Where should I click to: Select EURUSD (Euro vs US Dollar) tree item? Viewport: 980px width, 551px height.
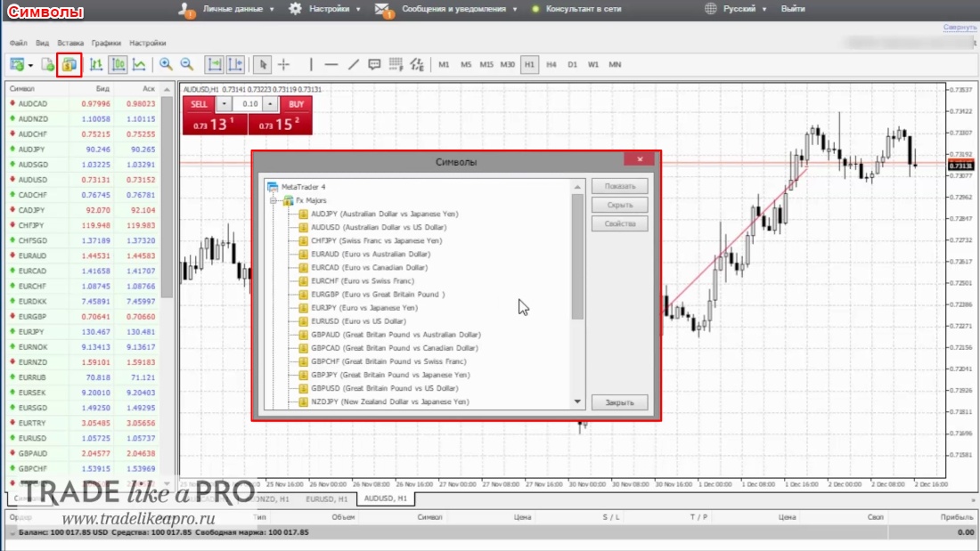[x=358, y=321]
